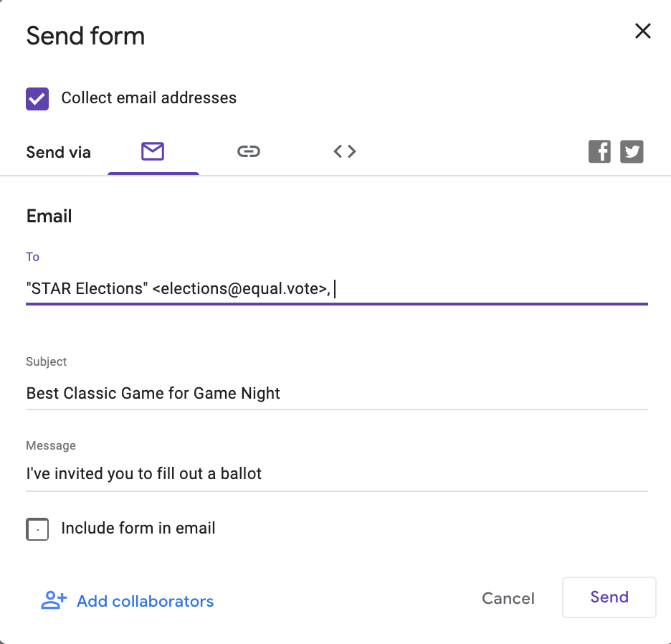This screenshot has width=671, height=644.
Task: Click the Subject field with Best Classic Game
Action: click(337, 394)
